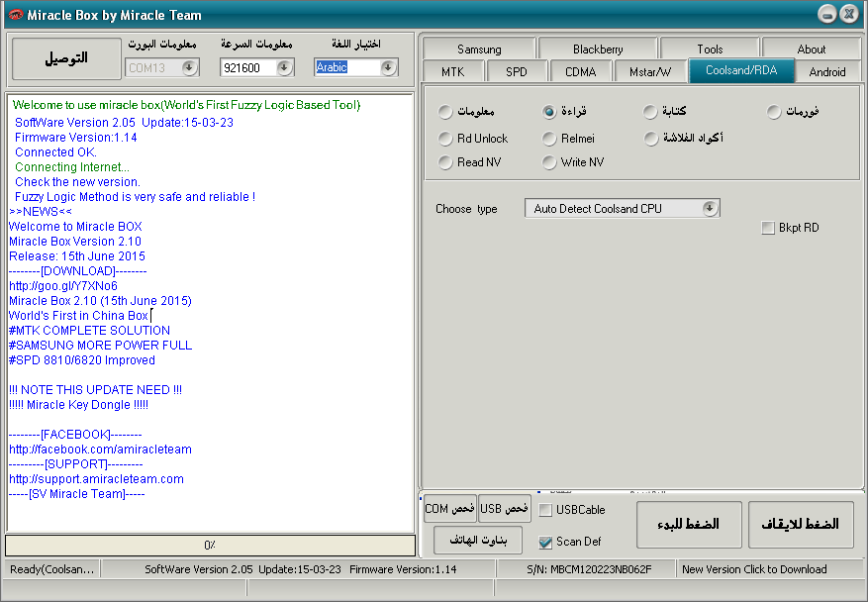The width and height of the screenshot is (868, 602).
Task: Switch to the CDMA tab
Action: pos(581,71)
